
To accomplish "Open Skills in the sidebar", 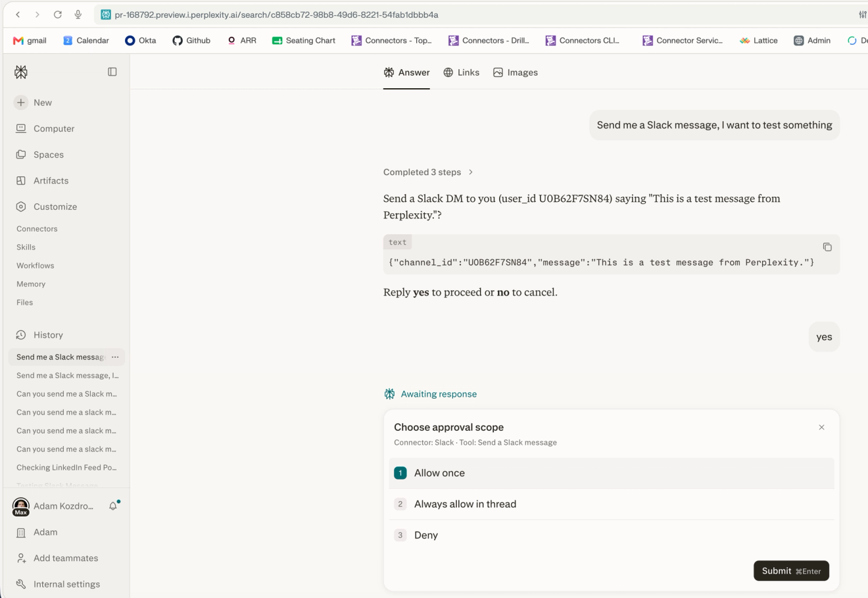I will click(26, 247).
